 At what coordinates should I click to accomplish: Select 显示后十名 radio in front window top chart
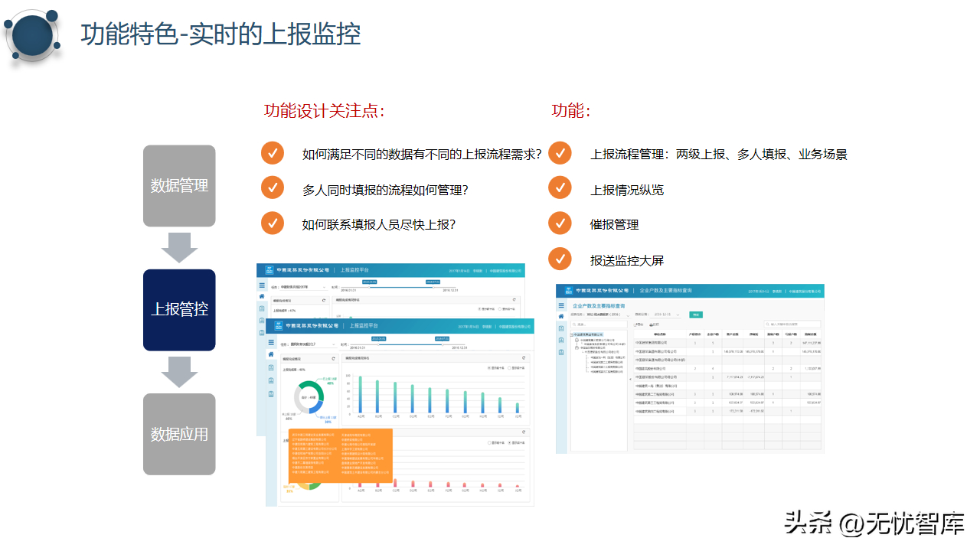click(509, 367)
